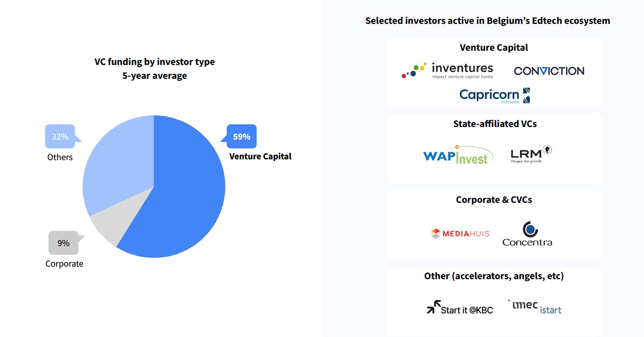
Task: Click the 9% callout label
Action: tap(64, 243)
